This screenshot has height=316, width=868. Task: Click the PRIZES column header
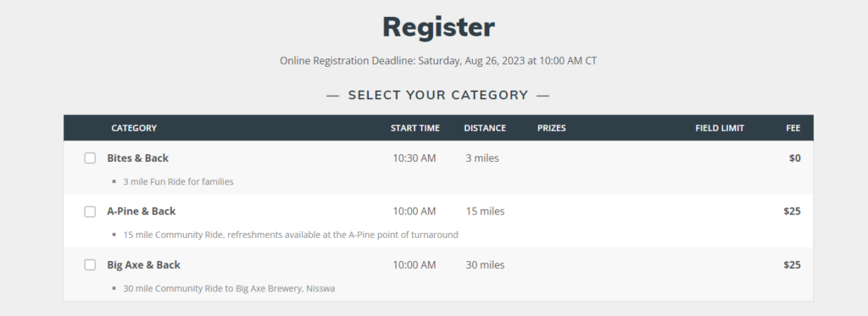[551, 128]
